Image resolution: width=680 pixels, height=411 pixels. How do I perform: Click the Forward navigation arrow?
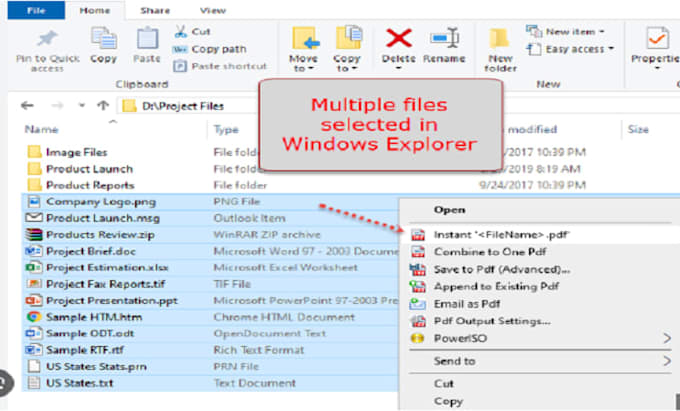[x=57, y=105]
